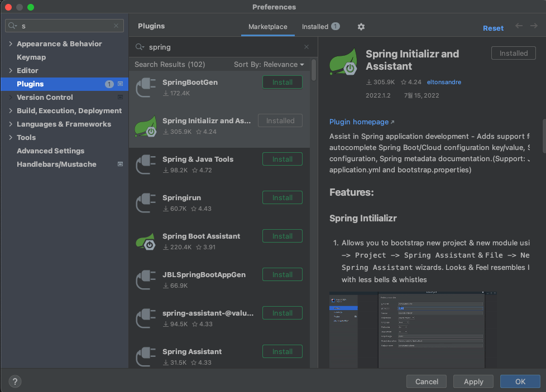Confirm with OK button
Viewport: 546px width, 392px height.
coord(520,381)
